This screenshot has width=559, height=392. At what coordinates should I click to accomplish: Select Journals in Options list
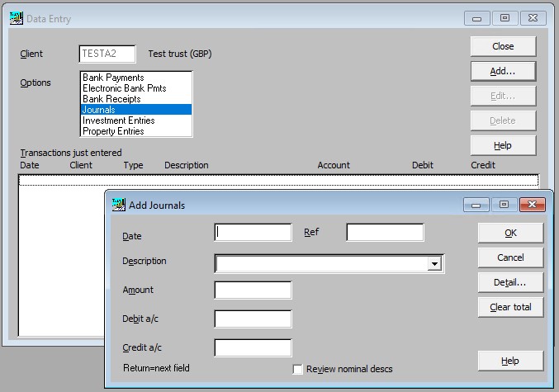tap(136, 110)
